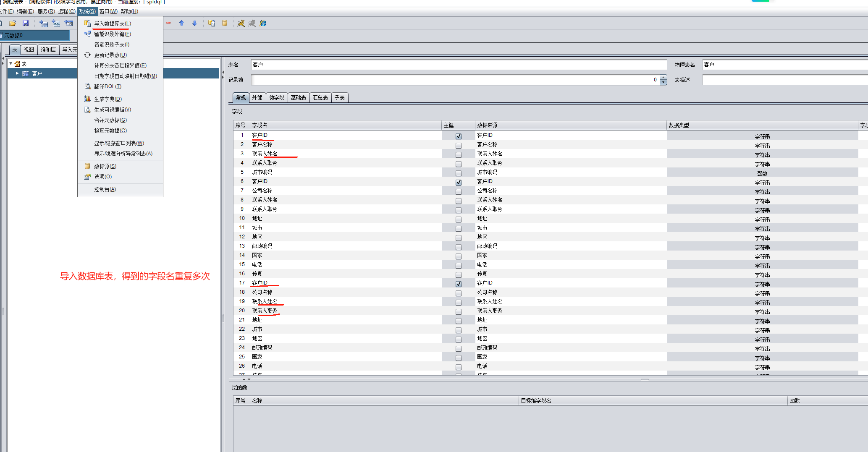Switch to the 视图 tab
868x452 pixels.
pos(29,50)
